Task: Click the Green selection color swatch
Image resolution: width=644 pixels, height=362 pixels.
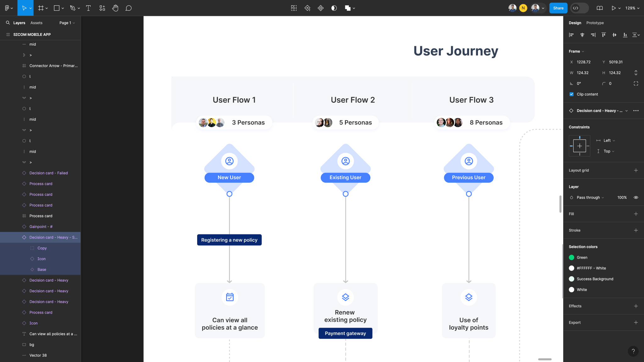Action: tap(572, 257)
